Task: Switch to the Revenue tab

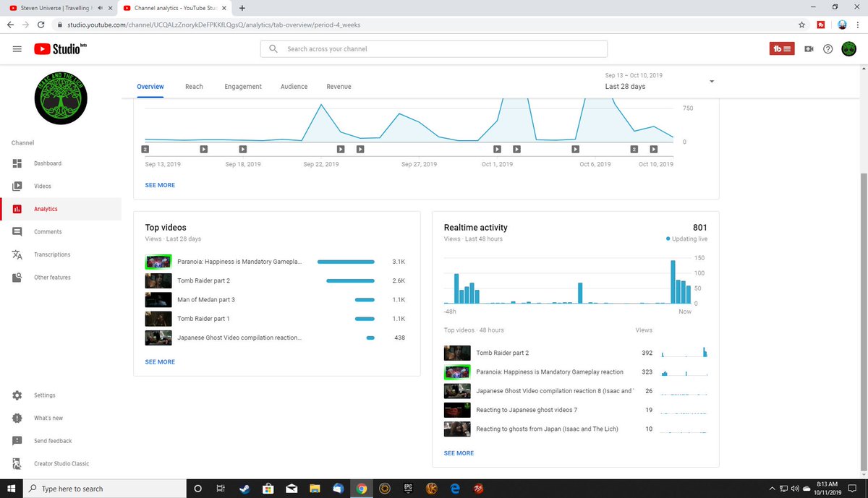Action: (x=339, y=87)
